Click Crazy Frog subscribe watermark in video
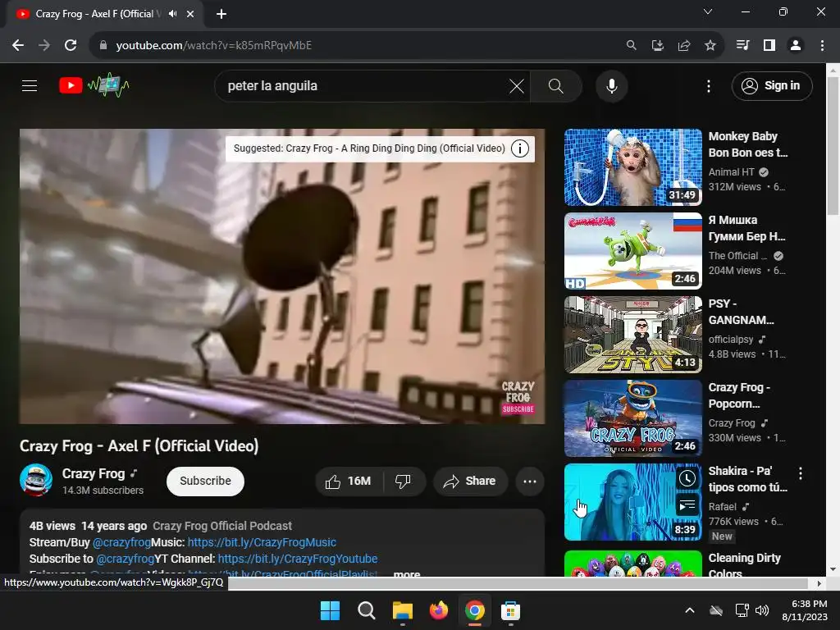 pos(518,398)
